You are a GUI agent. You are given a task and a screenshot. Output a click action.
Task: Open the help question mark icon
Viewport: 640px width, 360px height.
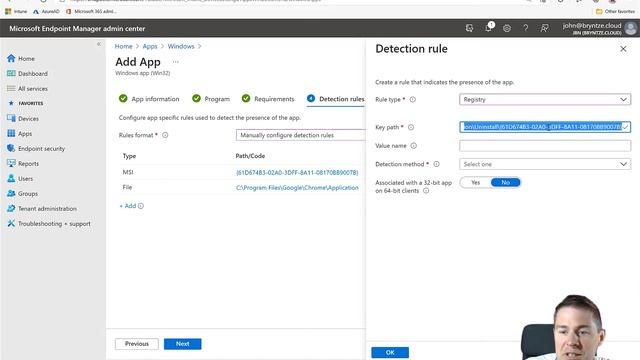click(x=526, y=28)
